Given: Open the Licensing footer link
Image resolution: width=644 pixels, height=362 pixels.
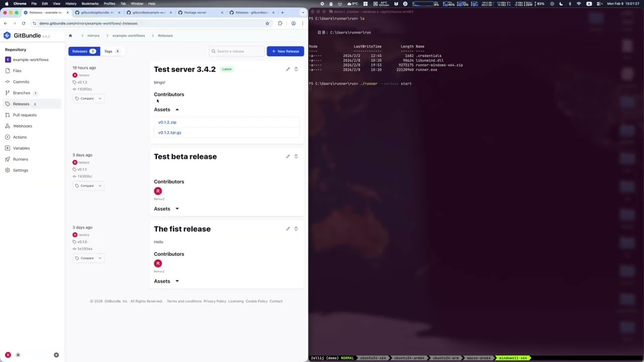Looking at the screenshot, I should coord(236,301).
